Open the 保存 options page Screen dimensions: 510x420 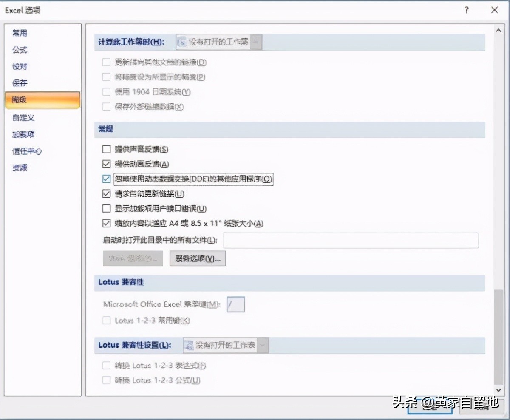pos(20,83)
